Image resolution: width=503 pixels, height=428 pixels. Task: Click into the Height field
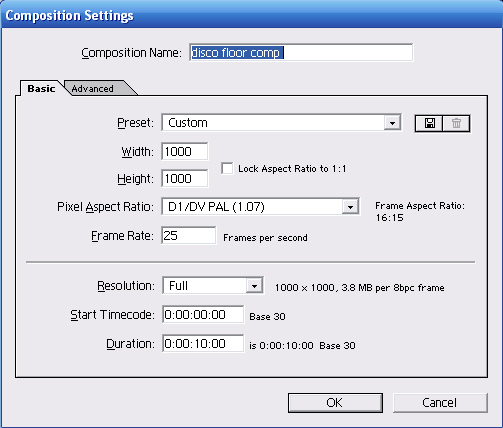pos(185,178)
